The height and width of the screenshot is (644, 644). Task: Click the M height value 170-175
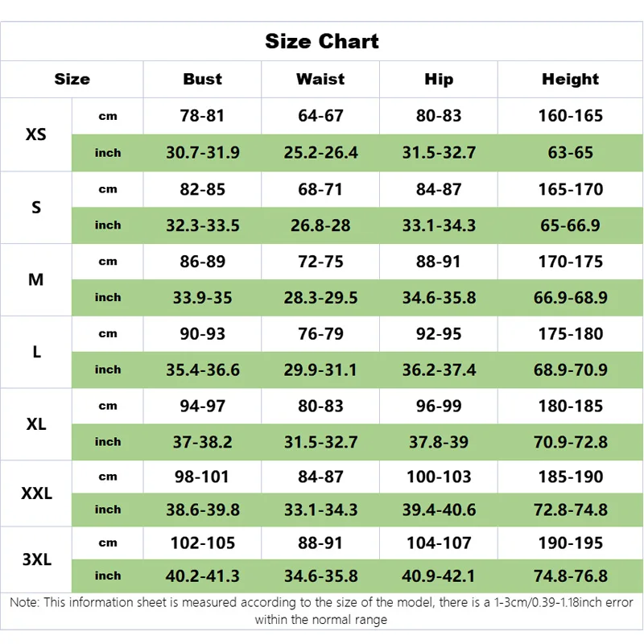pyautogui.click(x=570, y=262)
